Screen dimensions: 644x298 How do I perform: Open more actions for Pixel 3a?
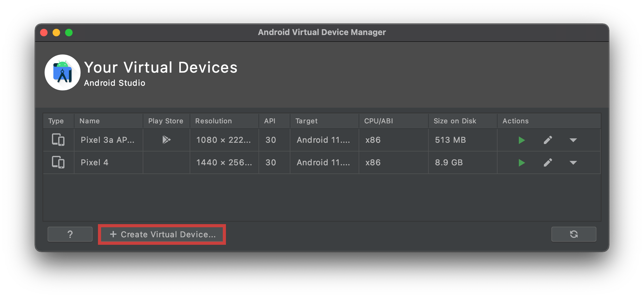pyautogui.click(x=573, y=140)
